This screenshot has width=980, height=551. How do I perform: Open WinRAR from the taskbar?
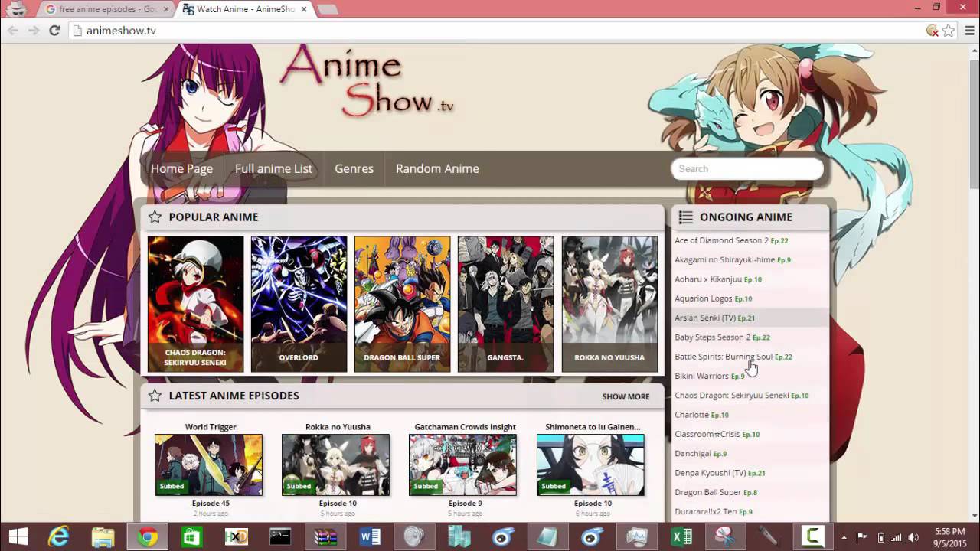[x=325, y=536]
